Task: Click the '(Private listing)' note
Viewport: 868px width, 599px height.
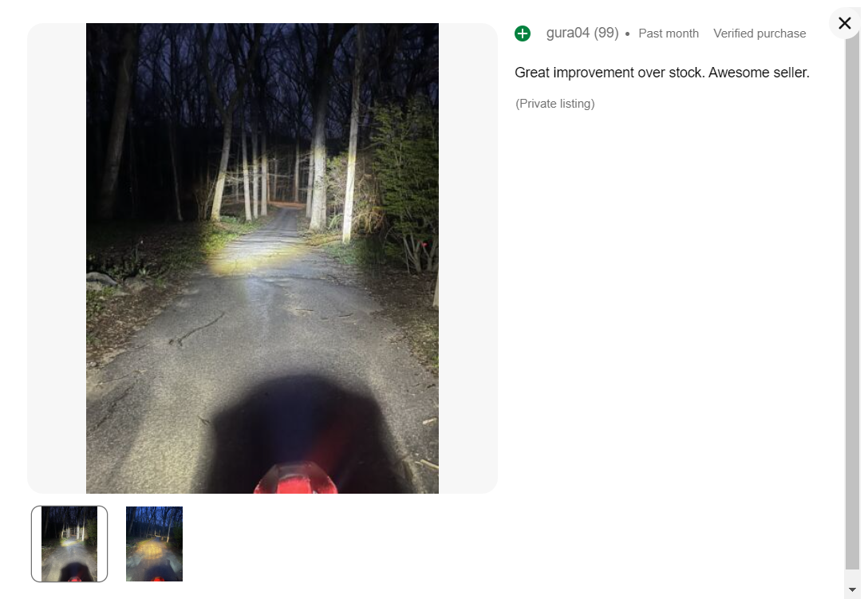Action: [554, 104]
